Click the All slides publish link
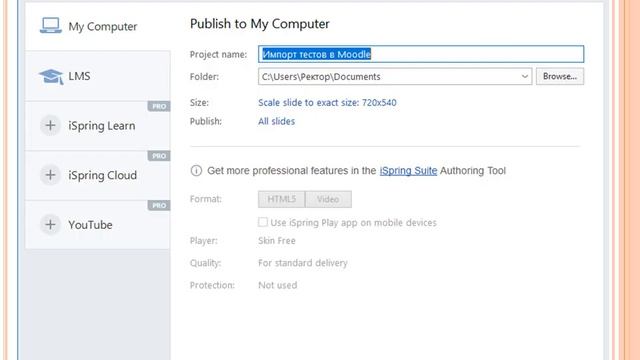The height and width of the screenshot is (360, 640). (276, 121)
